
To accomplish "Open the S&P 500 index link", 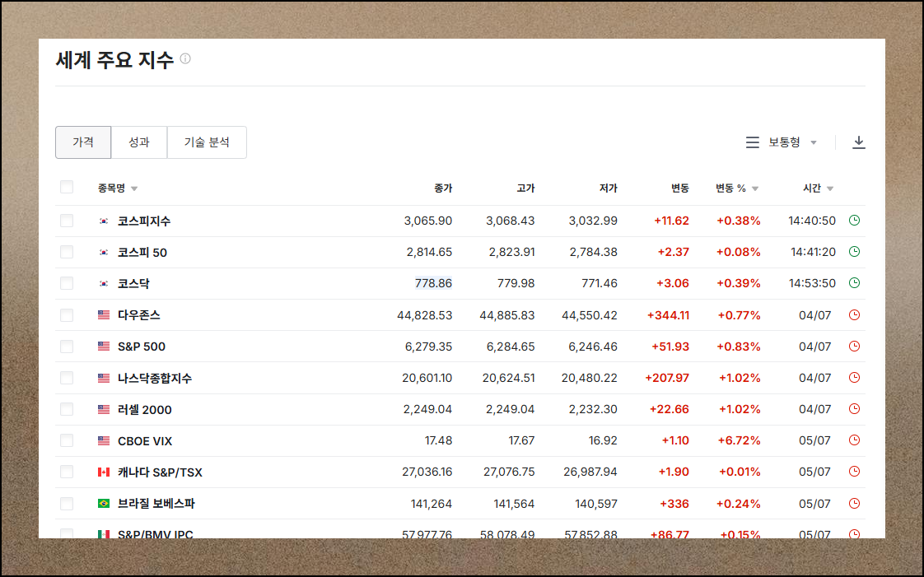I will (142, 347).
